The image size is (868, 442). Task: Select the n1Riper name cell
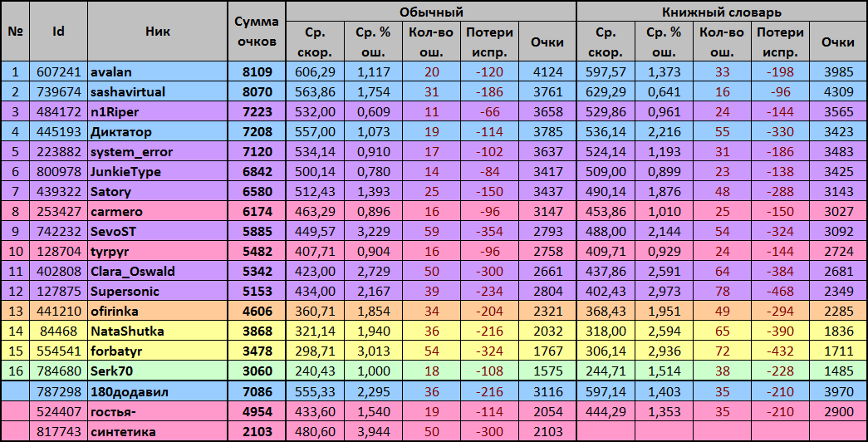point(157,111)
